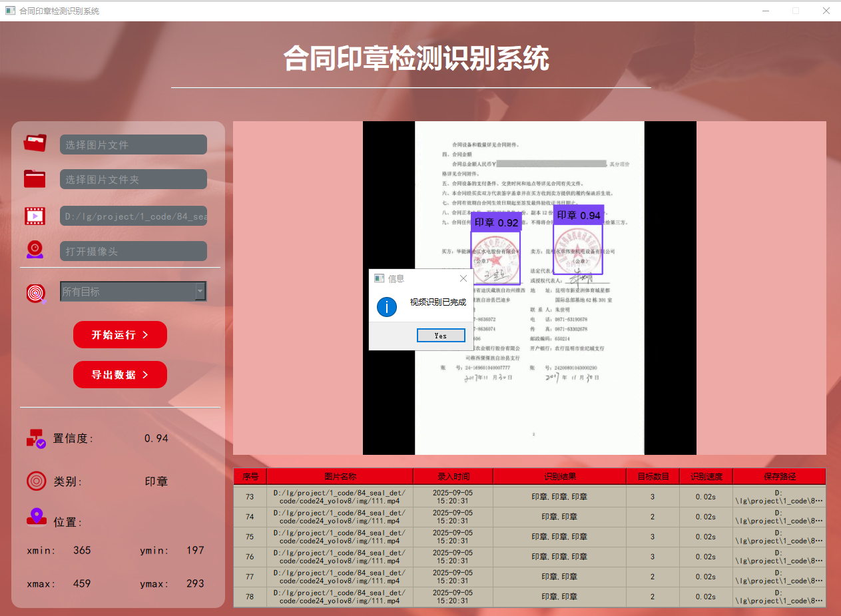Click the 图片名称 column header
The image size is (841, 616).
tap(340, 476)
